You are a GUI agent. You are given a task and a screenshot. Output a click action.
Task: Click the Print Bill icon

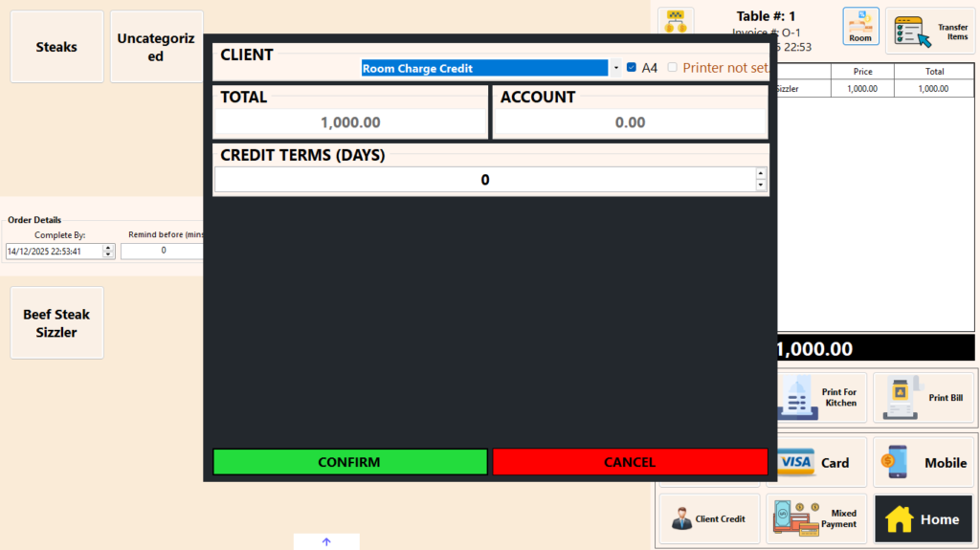(x=924, y=398)
